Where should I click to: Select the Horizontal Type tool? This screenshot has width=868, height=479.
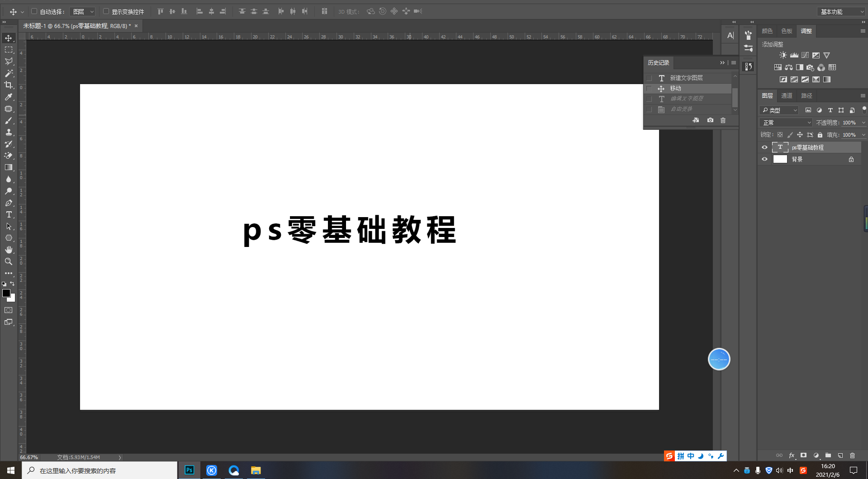(x=8, y=214)
